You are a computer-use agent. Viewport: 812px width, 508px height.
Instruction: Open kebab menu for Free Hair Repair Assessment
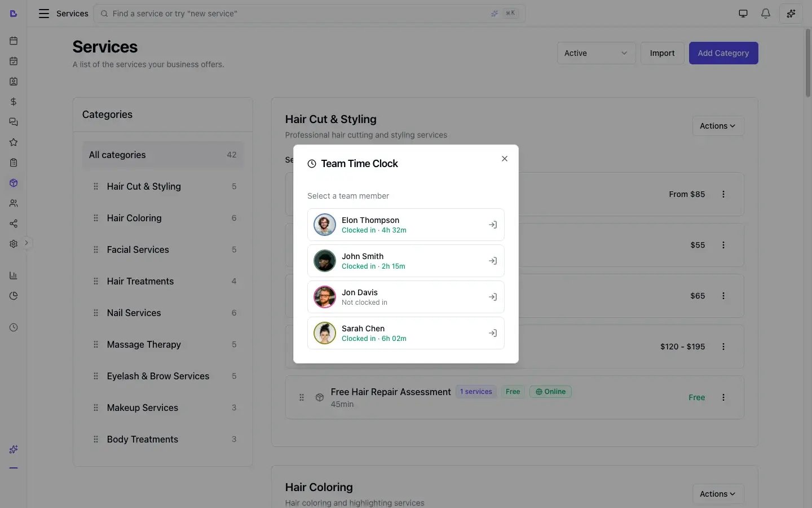pyautogui.click(x=723, y=397)
